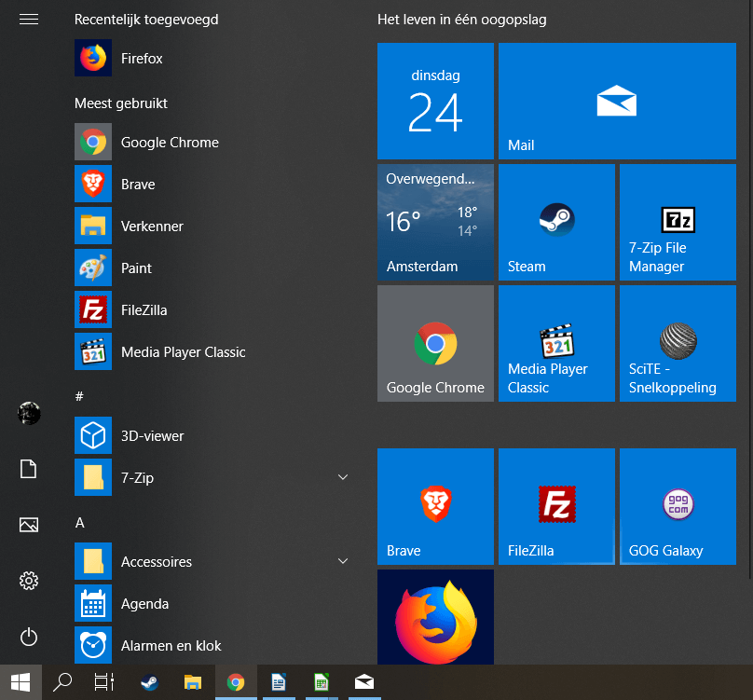Open FileZilla from the most used list
The height and width of the screenshot is (700, 753).
click(212, 309)
